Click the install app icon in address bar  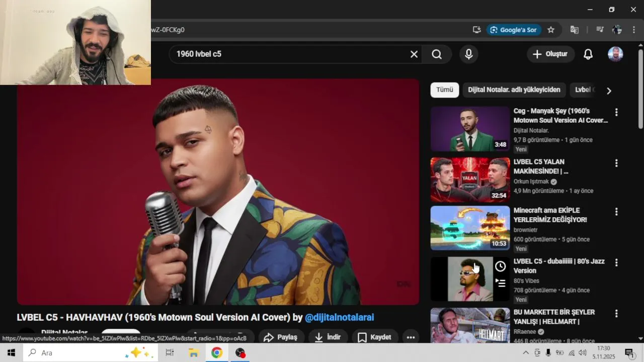pos(477,30)
